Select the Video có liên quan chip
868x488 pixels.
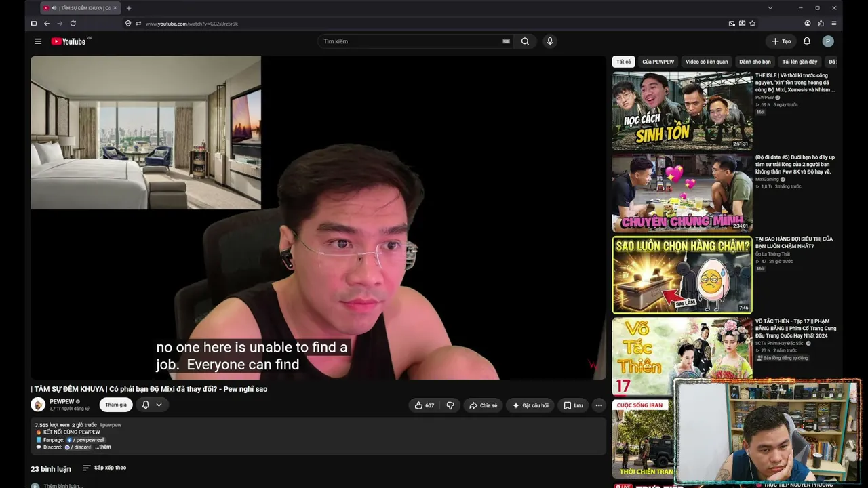[707, 62]
